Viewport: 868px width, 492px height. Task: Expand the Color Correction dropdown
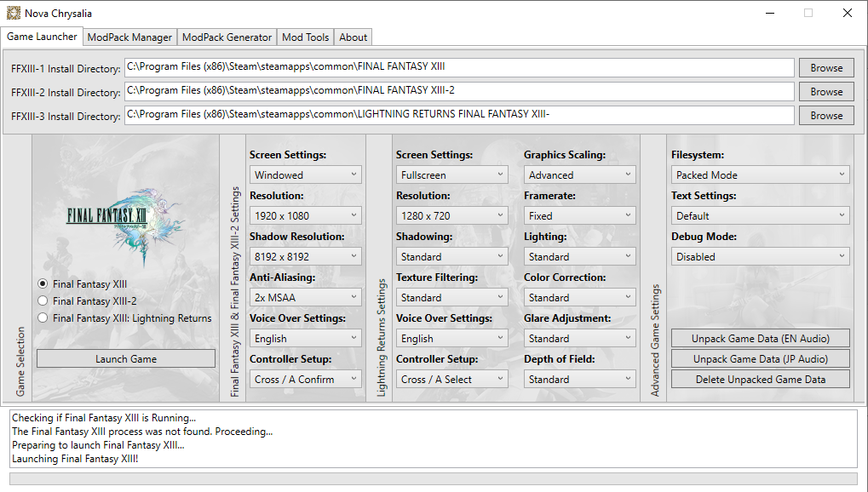[579, 297]
